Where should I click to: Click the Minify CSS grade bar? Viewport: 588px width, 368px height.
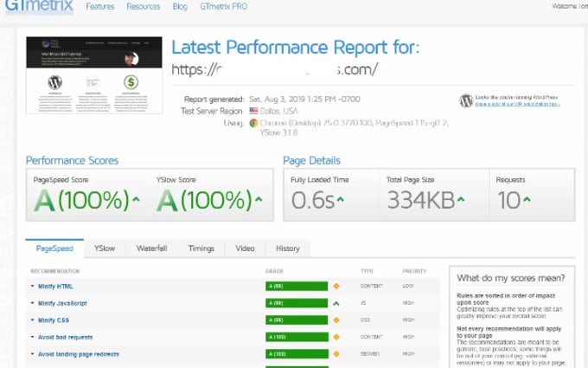point(297,320)
